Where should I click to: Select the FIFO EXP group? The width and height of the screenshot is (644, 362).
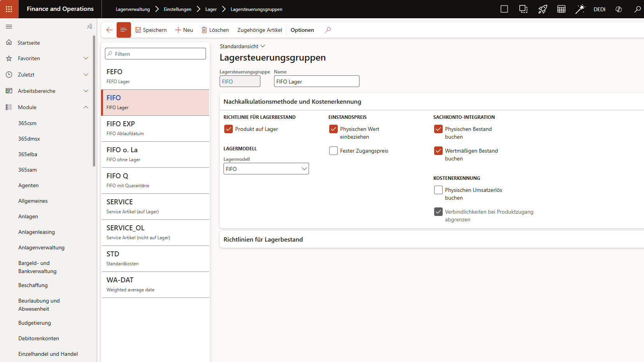pyautogui.click(x=155, y=129)
